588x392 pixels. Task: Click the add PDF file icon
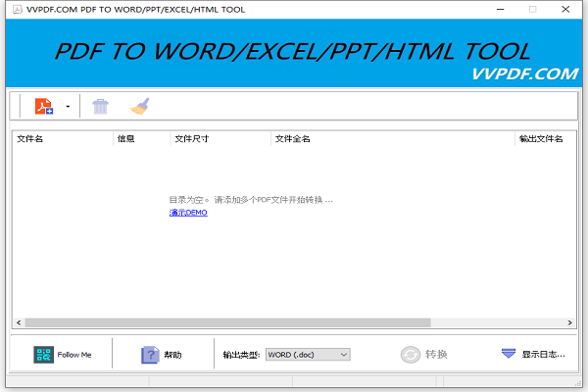[x=44, y=106]
